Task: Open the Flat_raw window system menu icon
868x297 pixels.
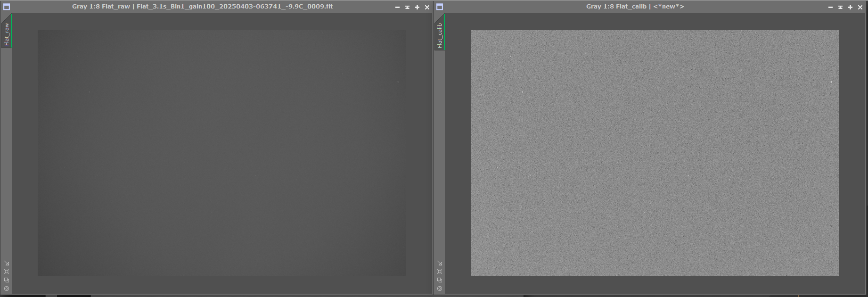Action: [7, 7]
